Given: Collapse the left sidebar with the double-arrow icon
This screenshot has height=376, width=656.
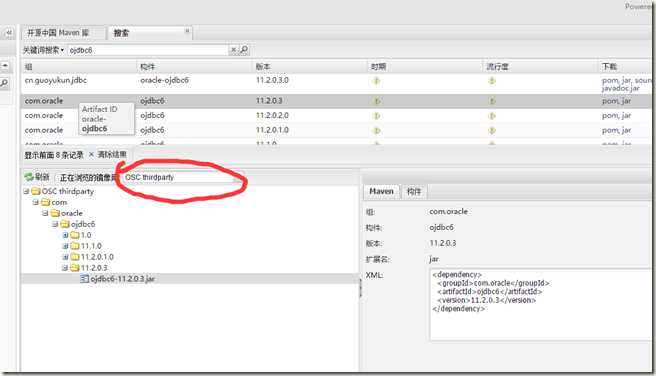Looking at the screenshot, I should point(9,33).
